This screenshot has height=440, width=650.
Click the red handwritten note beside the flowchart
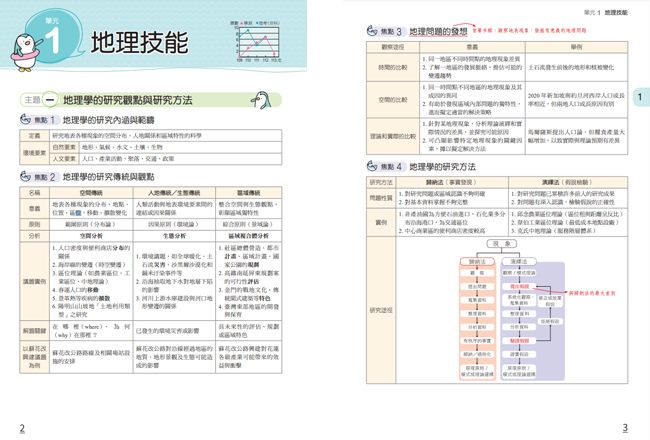592,293
